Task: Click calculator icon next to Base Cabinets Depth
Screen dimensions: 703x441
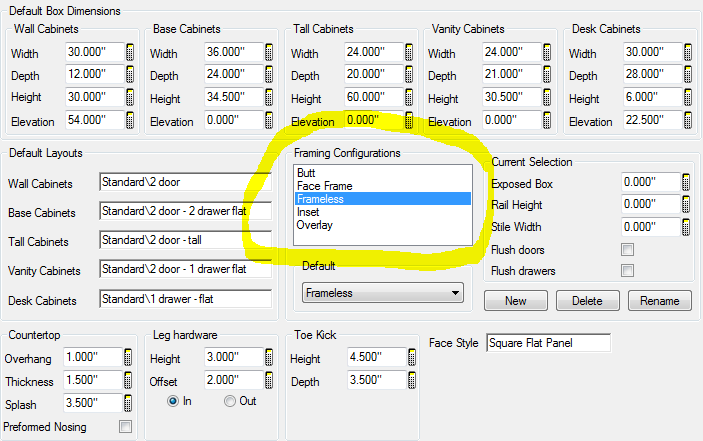Action: (269, 74)
